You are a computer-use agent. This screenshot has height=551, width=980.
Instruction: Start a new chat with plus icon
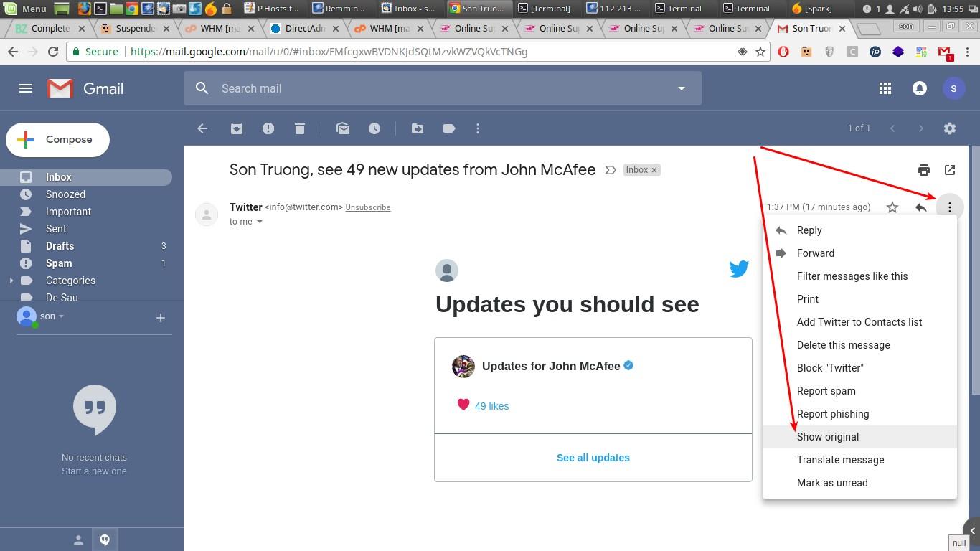coord(161,318)
